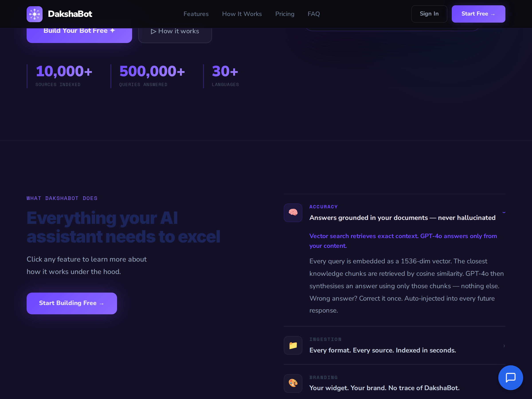Image resolution: width=532 pixels, height=399 pixels.
Task: Click the 'WHAT DAKSHABOT DOES' label
Action: (x=62, y=198)
